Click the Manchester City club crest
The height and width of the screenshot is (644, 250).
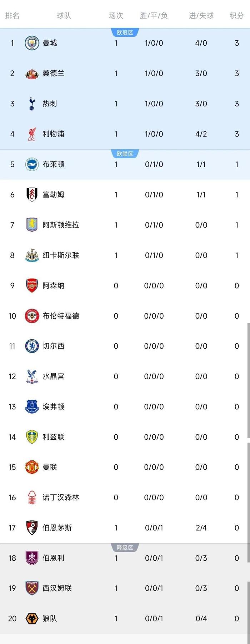click(x=32, y=43)
